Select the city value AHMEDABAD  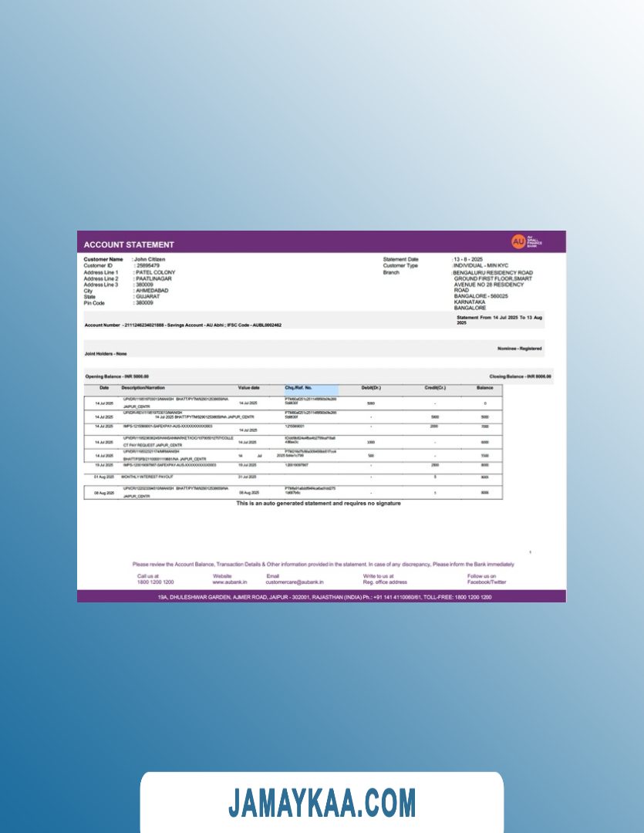coord(152,291)
